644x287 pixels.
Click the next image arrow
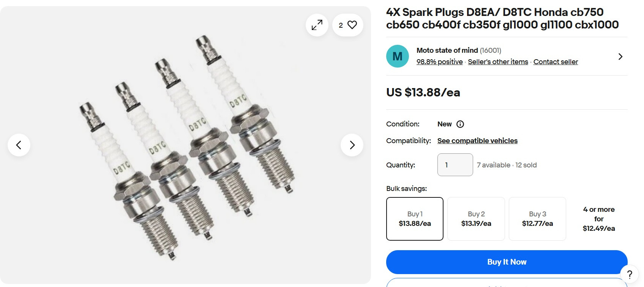(x=352, y=145)
